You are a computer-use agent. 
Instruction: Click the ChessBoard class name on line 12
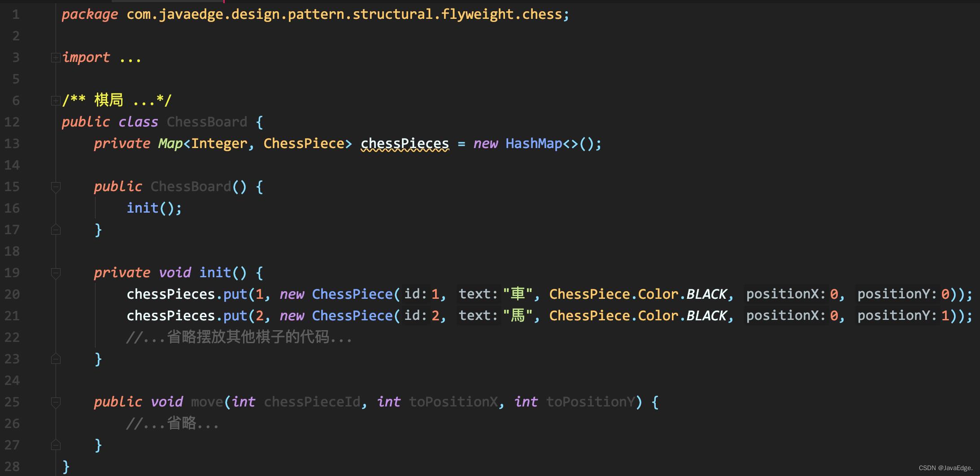[207, 122]
